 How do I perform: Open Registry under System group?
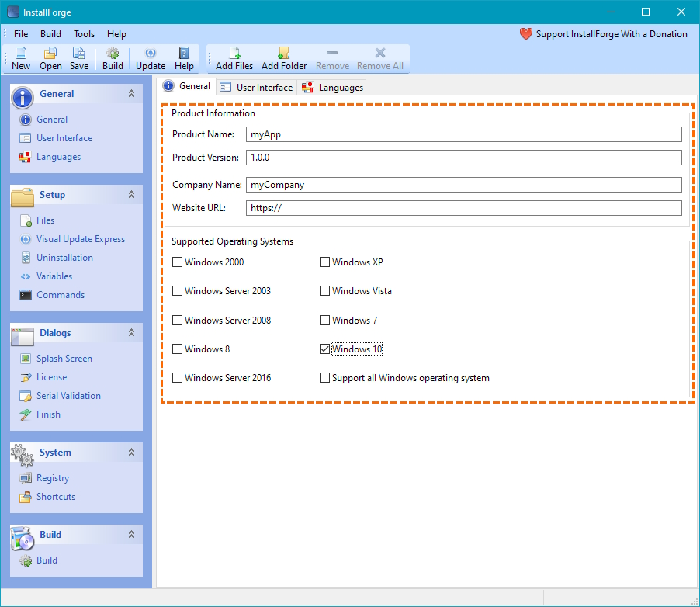(45, 478)
